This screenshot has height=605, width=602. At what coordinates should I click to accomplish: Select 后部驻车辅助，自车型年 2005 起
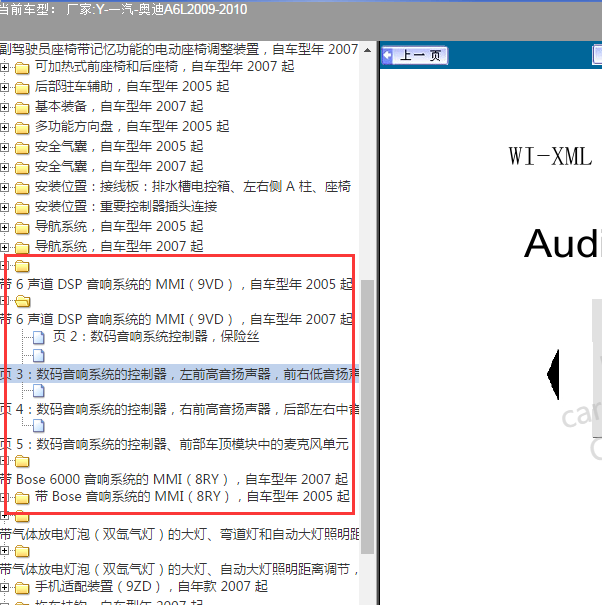point(132,86)
